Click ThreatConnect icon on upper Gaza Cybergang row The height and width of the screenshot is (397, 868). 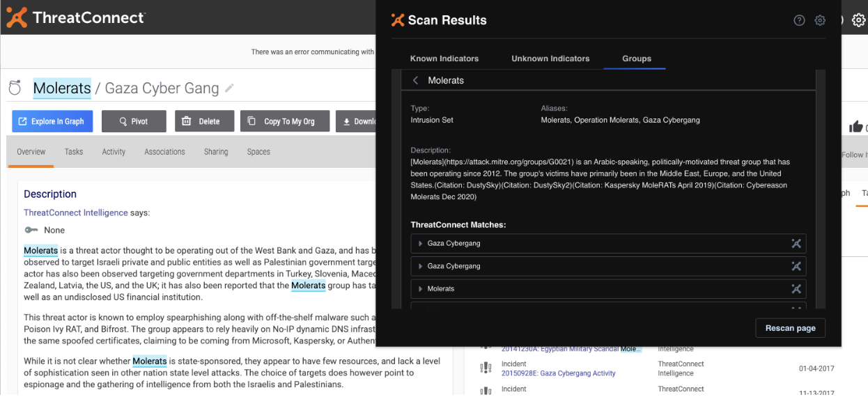coord(796,243)
